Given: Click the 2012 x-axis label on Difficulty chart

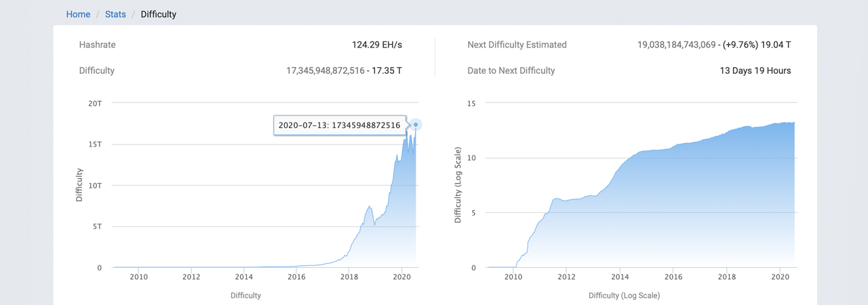Looking at the screenshot, I should (191, 277).
